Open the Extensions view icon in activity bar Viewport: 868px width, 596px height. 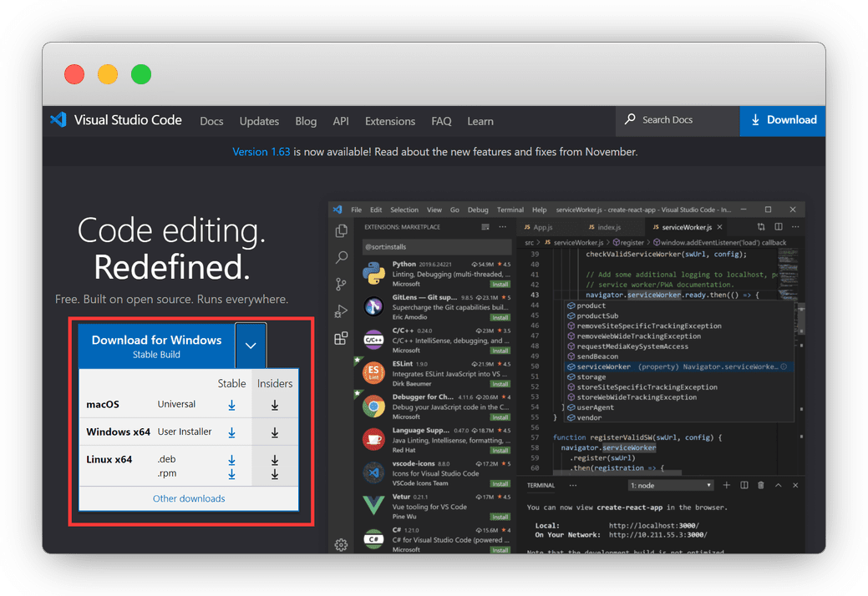342,338
